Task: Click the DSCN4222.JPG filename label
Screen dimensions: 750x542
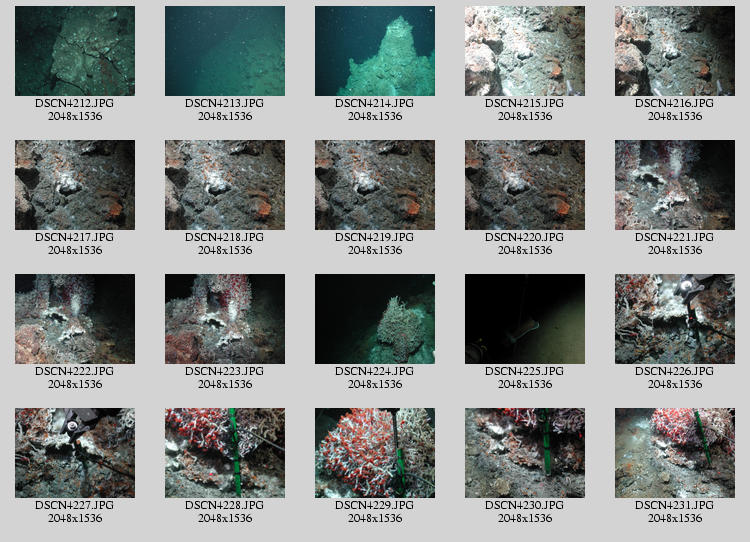Action: point(75,372)
